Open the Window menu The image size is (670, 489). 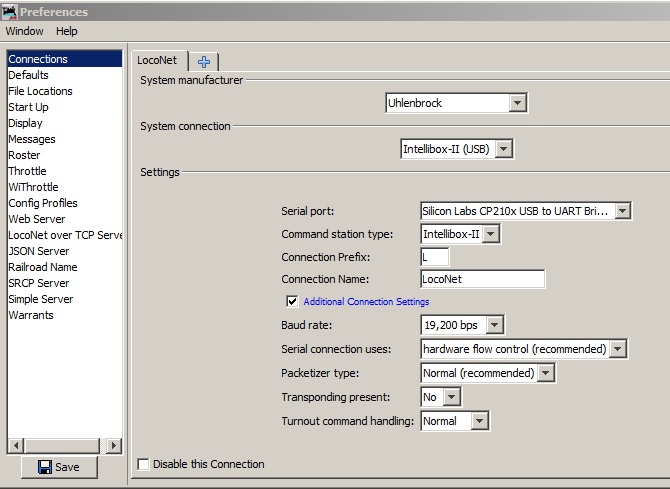pyautogui.click(x=24, y=31)
